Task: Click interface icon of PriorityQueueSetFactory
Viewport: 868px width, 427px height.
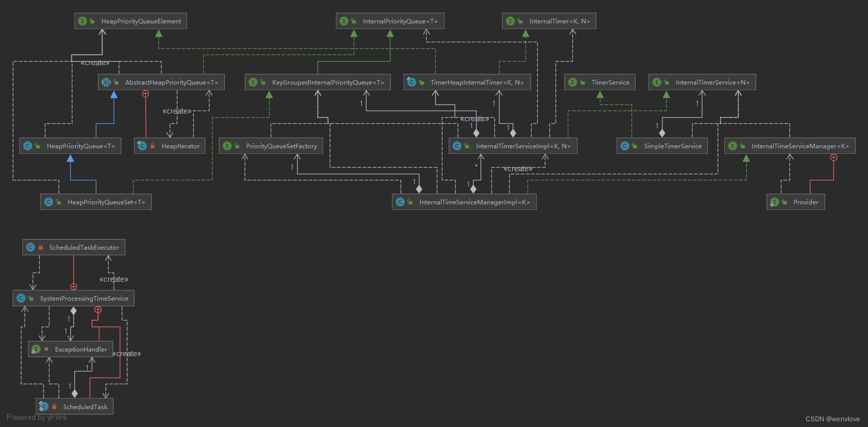Action: [x=227, y=146]
